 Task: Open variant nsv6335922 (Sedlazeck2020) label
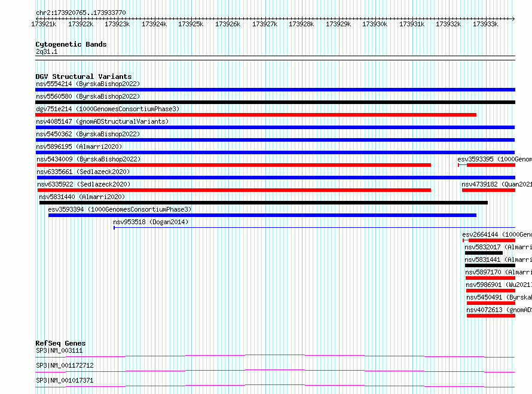(x=84, y=184)
